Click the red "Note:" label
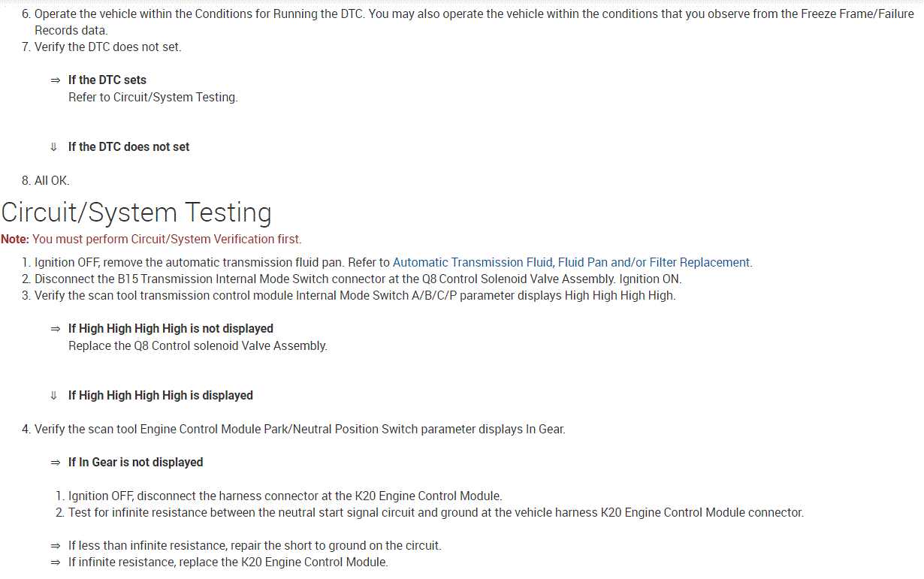The height and width of the screenshot is (579, 924). click(x=15, y=240)
